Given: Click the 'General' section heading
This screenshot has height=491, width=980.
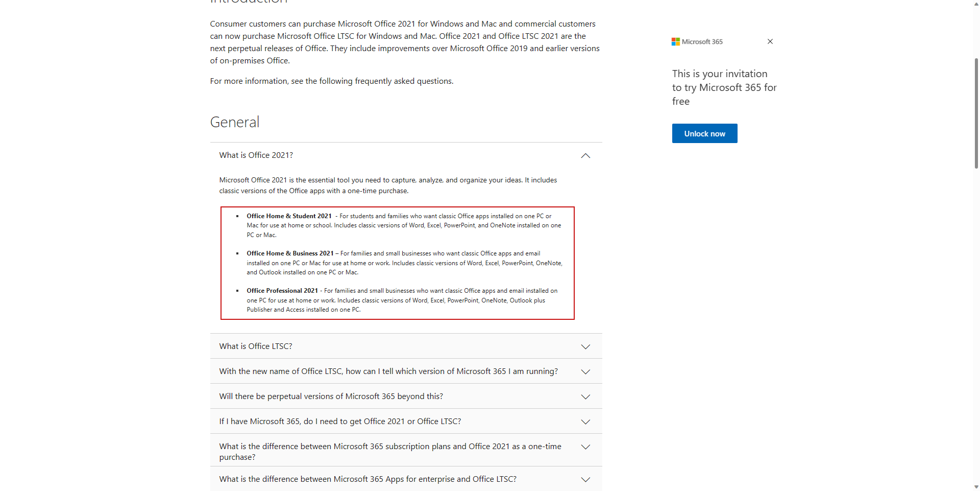Looking at the screenshot, I should tap(235, 122).
